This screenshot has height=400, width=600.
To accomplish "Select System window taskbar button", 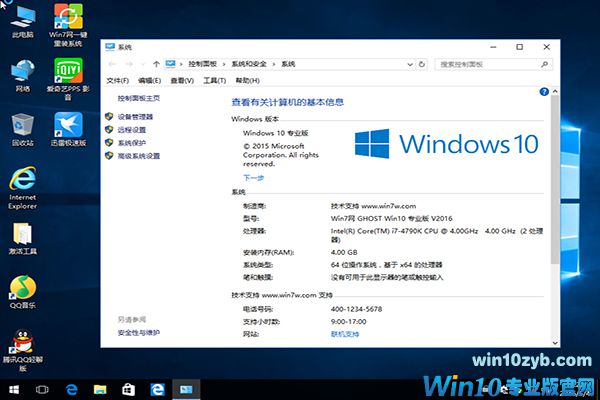I will (186, 390).
